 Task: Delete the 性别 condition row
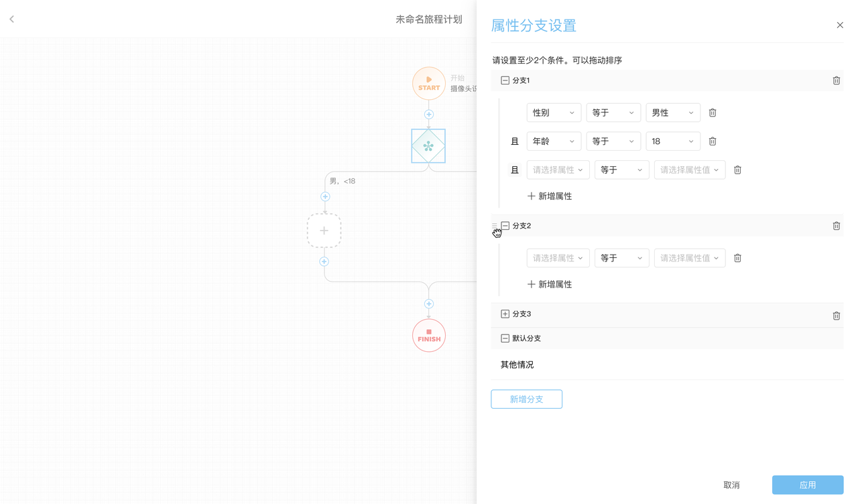click(x=713, y=113)
